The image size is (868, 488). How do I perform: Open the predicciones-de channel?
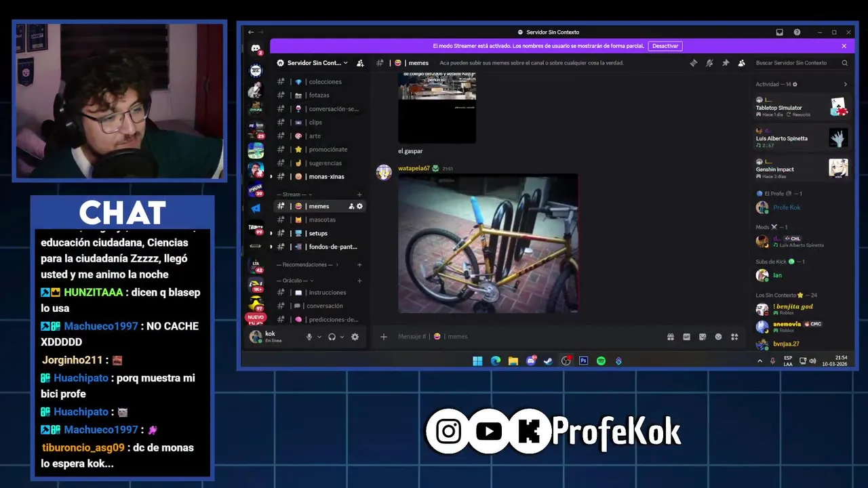tap(319, 319)
